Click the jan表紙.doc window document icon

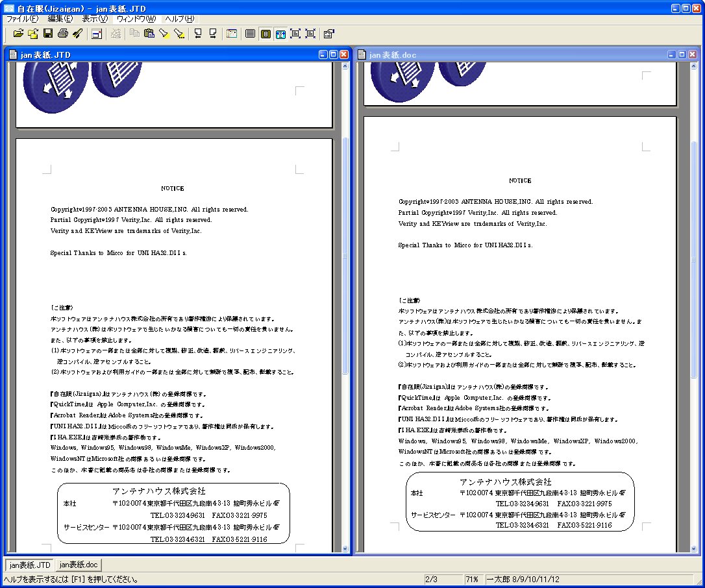tap(362, 55)
